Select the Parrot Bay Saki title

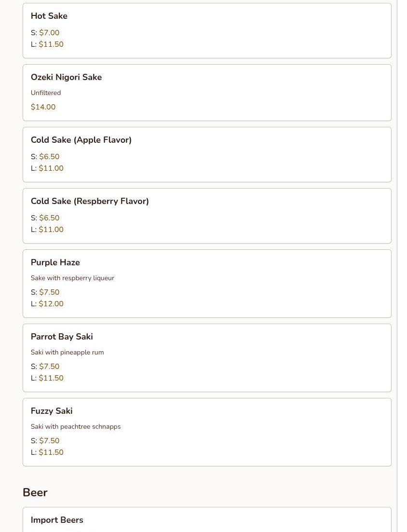coord(62,337)
